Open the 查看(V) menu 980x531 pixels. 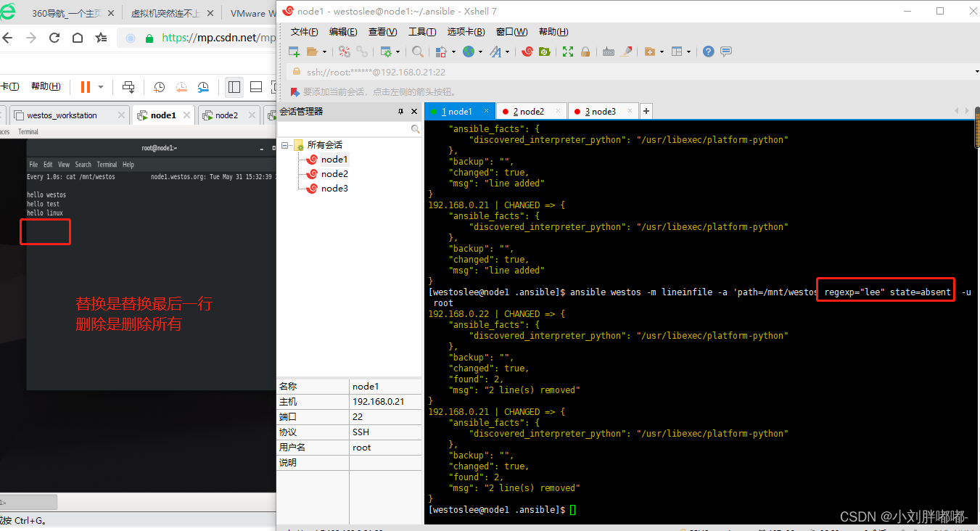tap(382, 32)
